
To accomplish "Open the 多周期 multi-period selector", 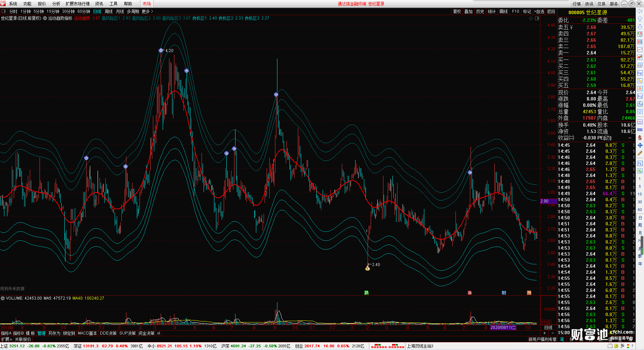I will click(133, 11).
